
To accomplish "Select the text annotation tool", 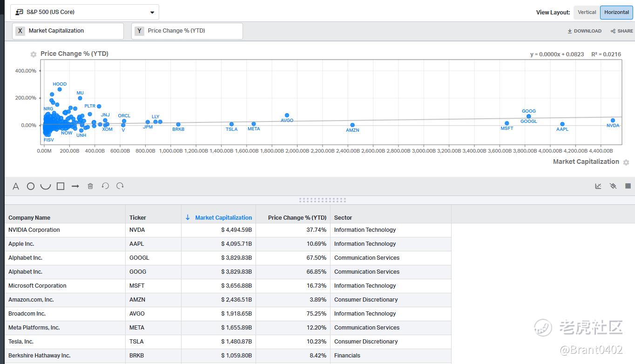I will [16, 186].
